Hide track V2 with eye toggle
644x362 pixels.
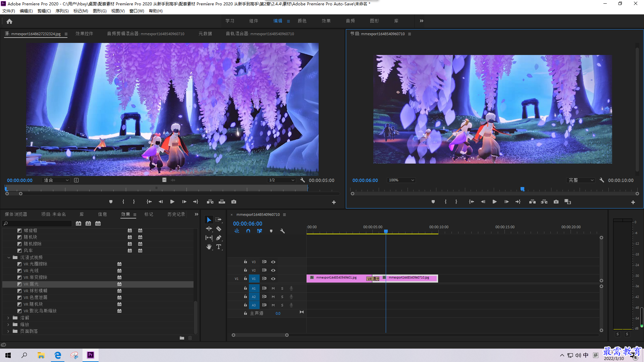point(273,270)
